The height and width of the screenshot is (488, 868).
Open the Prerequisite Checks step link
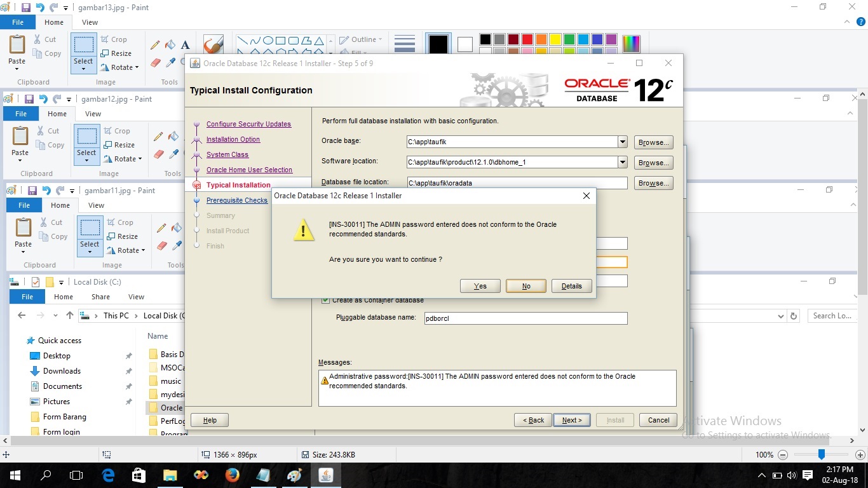(x=237, y=200)
